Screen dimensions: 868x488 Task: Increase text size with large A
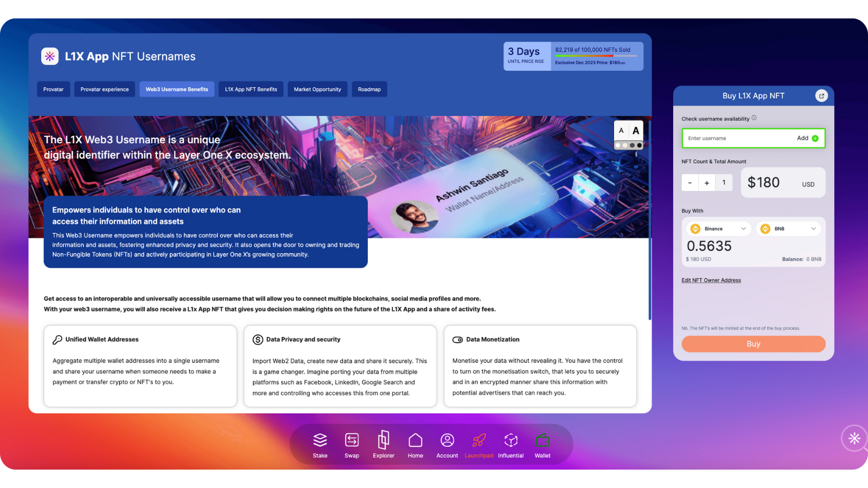[636, 131]
